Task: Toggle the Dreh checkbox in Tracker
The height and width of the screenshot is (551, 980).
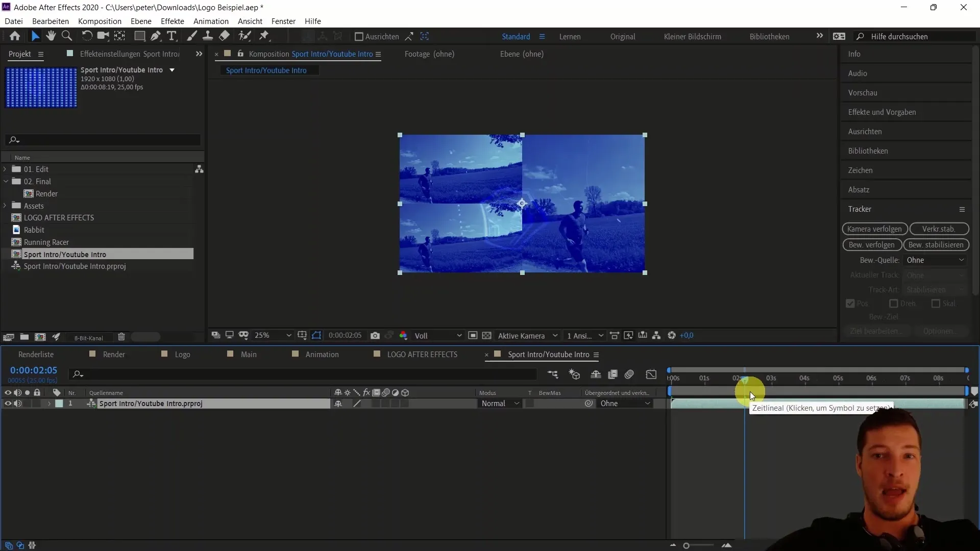Action: 894,304
